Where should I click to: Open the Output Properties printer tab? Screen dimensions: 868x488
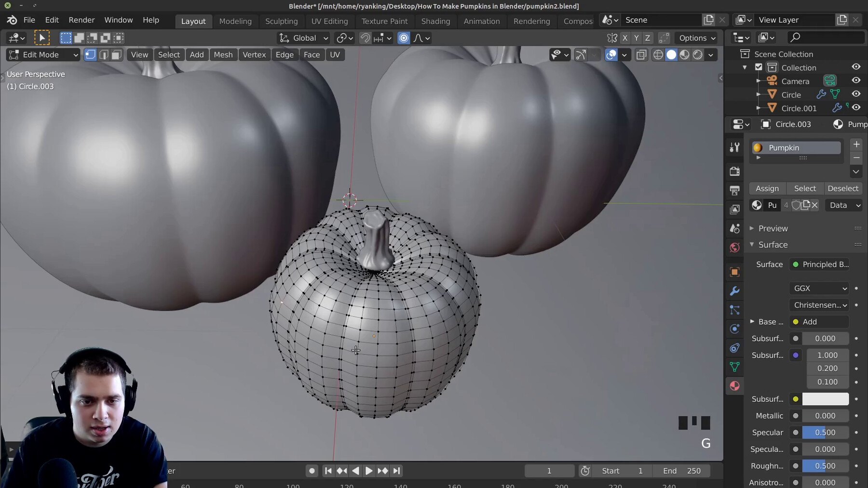(734, 190)
